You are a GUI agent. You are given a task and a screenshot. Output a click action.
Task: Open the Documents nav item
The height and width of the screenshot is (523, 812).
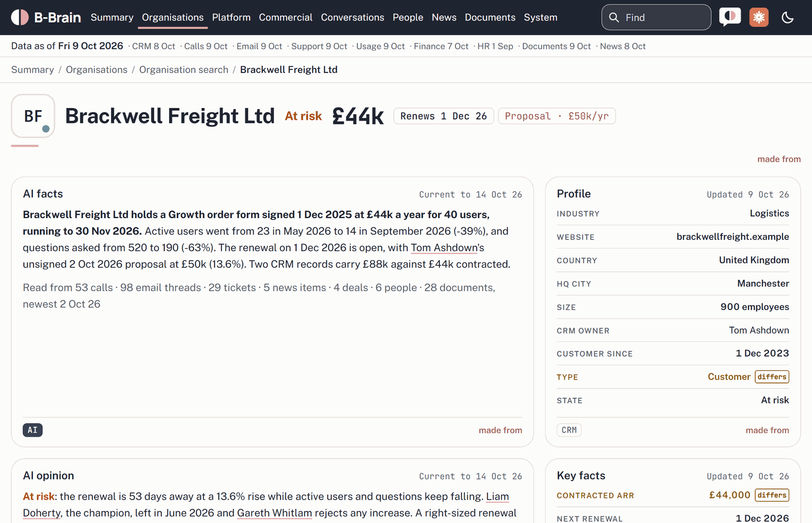coord(490,17)
